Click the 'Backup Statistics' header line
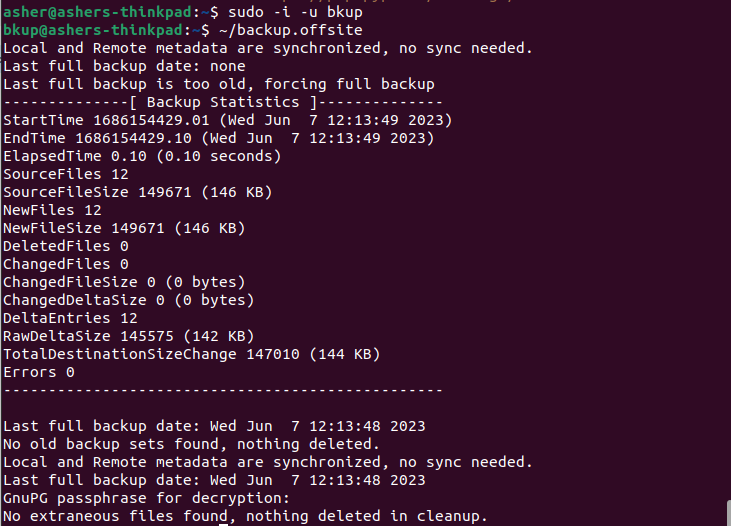This screenshot has height=526, width=731. click(223, 102)
